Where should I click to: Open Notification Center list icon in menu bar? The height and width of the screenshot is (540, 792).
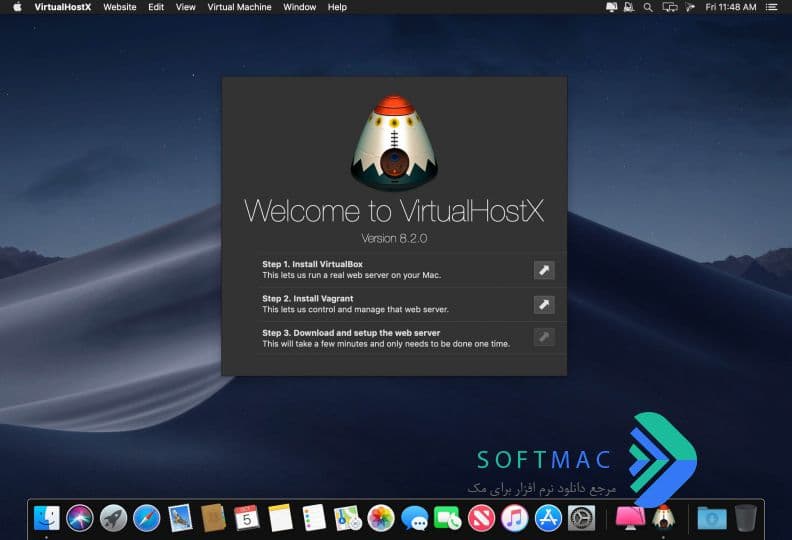(771, 7)
